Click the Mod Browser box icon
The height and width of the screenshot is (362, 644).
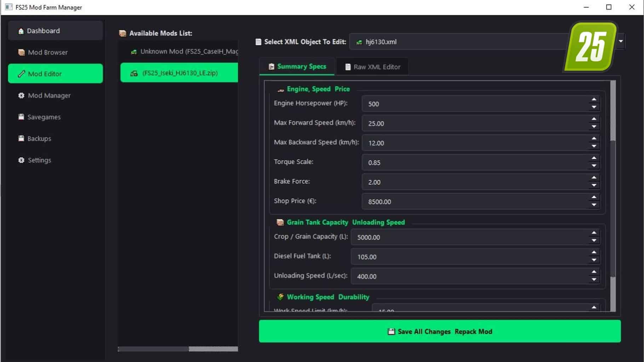21,52
